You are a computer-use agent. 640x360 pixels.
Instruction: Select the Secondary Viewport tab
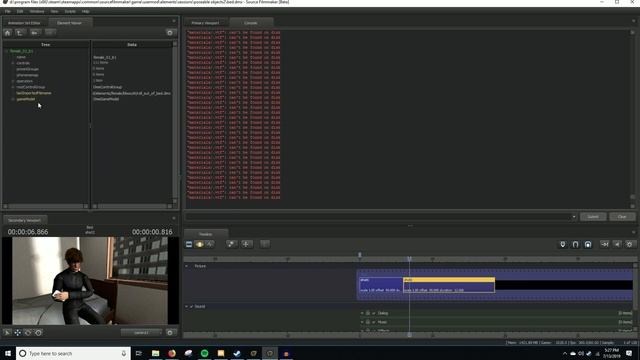(24, 220)
